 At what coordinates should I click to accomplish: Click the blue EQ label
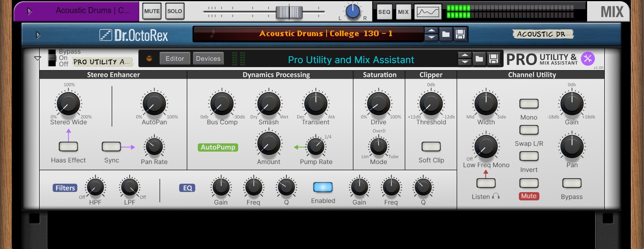[x=187, y=188]
